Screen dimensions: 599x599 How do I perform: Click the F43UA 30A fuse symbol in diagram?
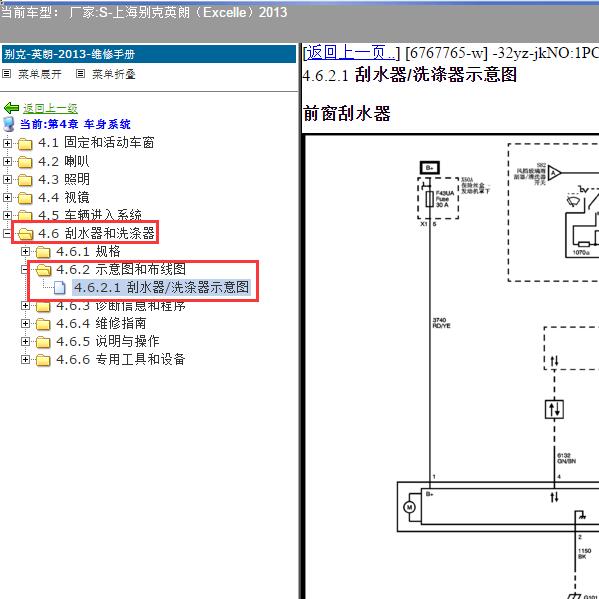tap(430, 199)
